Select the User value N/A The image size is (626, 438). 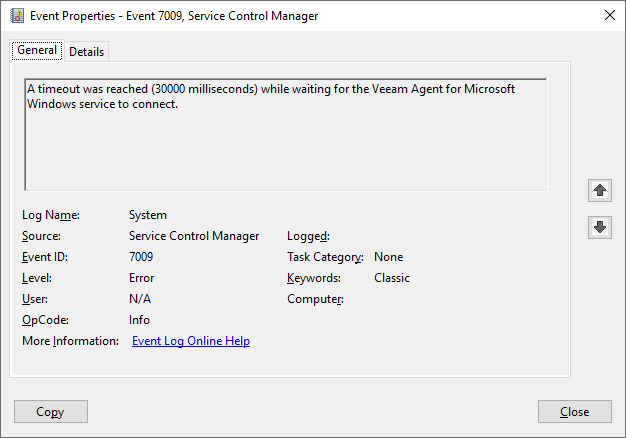pyautogui.click(x=140, y=299)
